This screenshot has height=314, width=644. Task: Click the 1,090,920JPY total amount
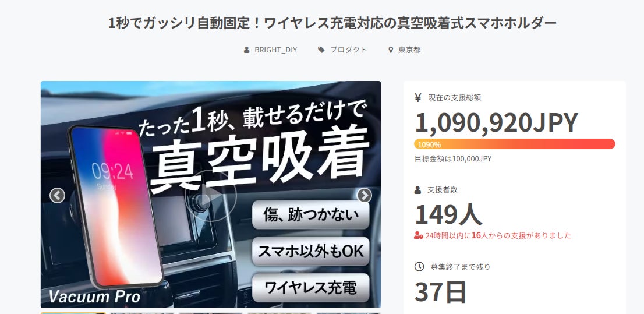coord(496,122)
